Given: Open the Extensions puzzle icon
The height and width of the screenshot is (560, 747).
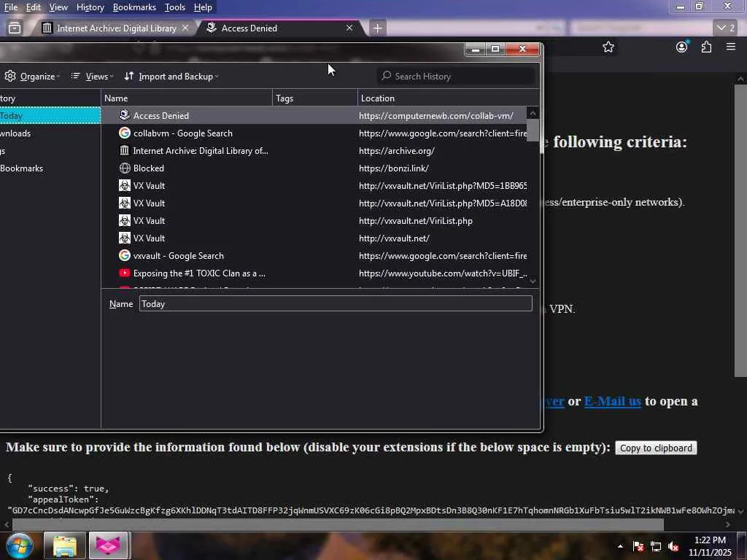Looking at the screenshot, I should (706, 47).
